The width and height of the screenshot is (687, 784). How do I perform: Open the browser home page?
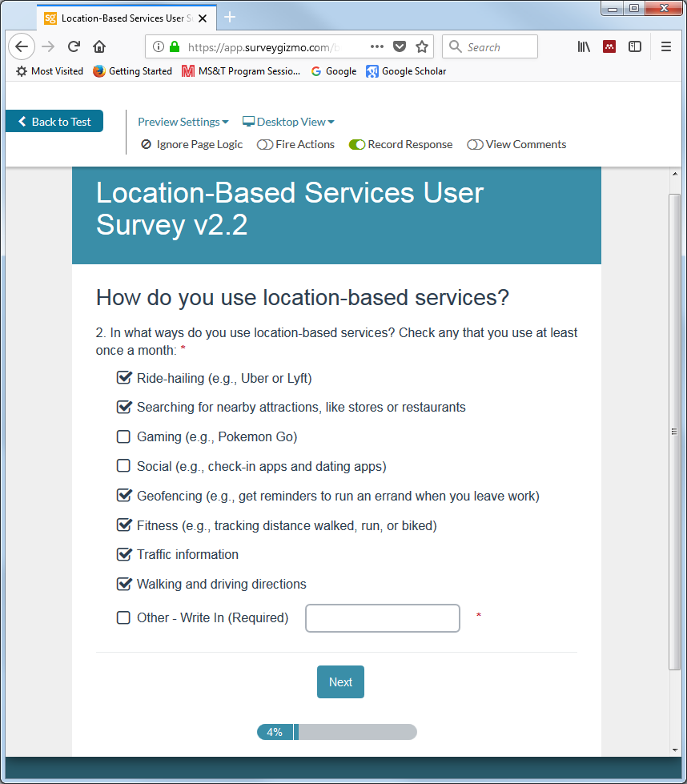(x=99, y=46)
